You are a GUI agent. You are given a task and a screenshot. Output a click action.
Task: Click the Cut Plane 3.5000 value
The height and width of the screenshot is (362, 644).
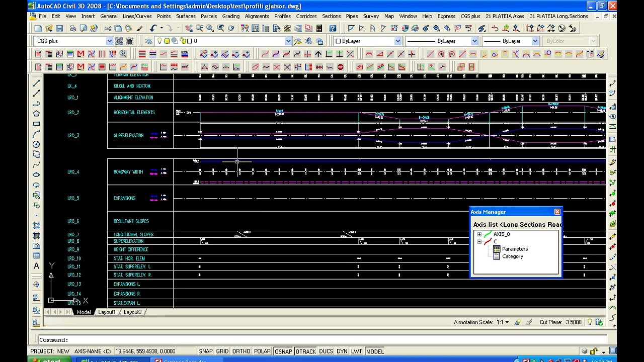click(x=573, y=322)
